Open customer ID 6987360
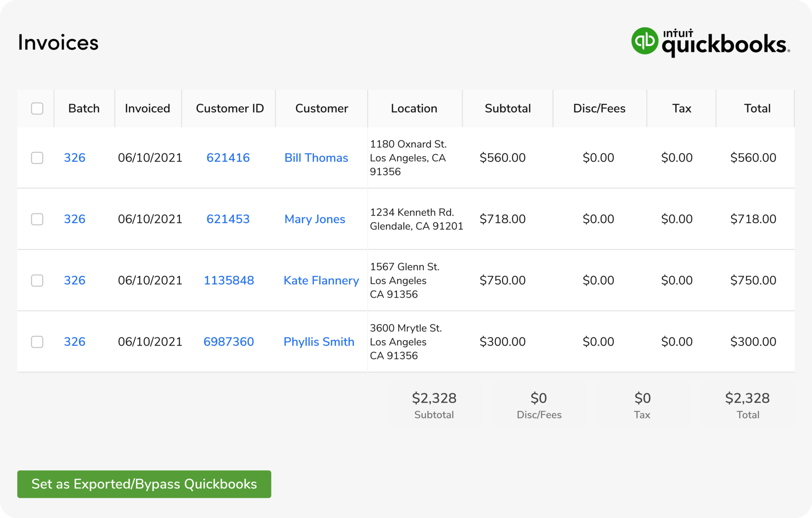Viewport: 812px width, 518px height. pyautogui.click(x=229, y=342)
